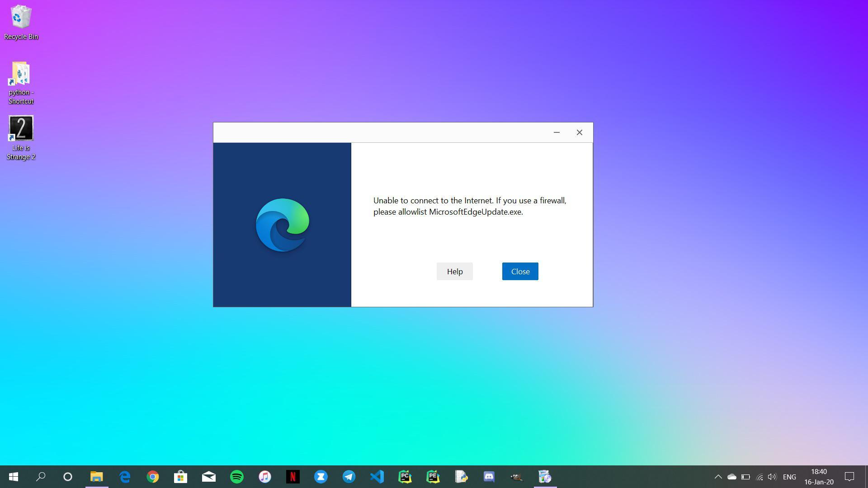Close the dialog with the title bar X
868x488 pixels.
(579, 132)
